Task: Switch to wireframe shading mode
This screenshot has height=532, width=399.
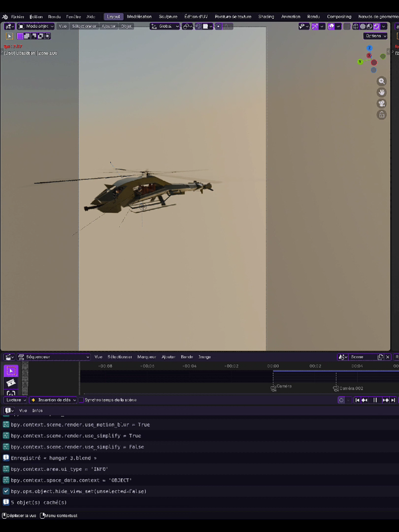Action: [x=356, y=27]
